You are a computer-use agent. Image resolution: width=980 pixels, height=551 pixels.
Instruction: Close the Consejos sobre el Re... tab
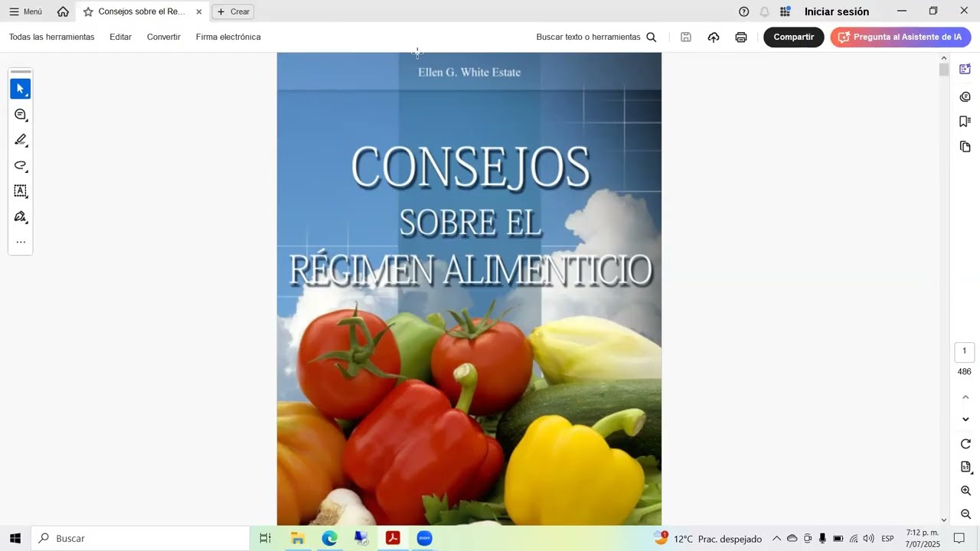coord(199,11)
